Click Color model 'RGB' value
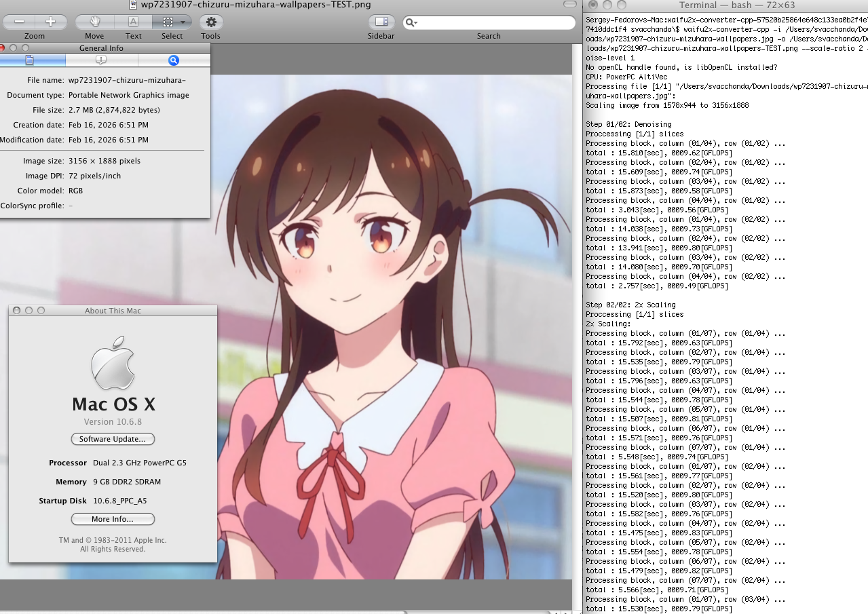Screen dimensions: 868x614 76,191
